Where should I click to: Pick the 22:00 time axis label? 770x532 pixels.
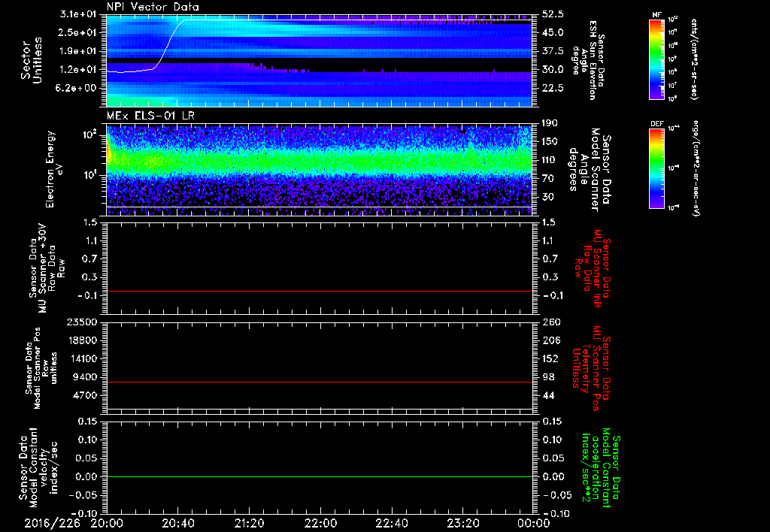tap(320, 522)
